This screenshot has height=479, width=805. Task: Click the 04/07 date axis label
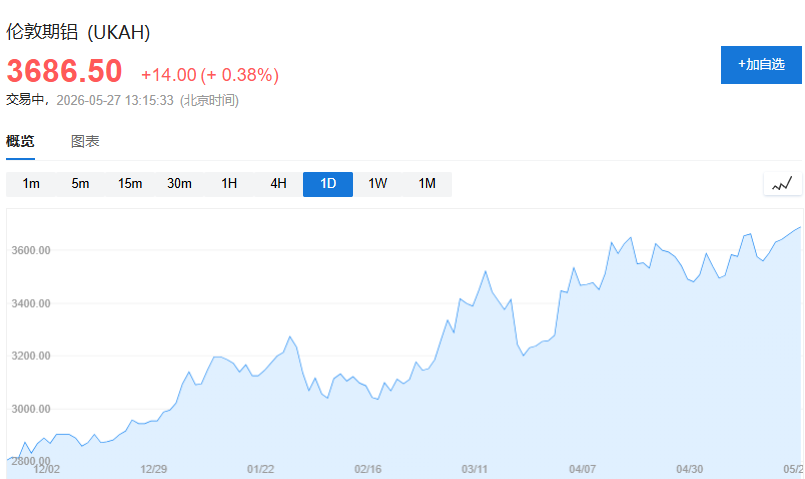[x=582, y=469]
